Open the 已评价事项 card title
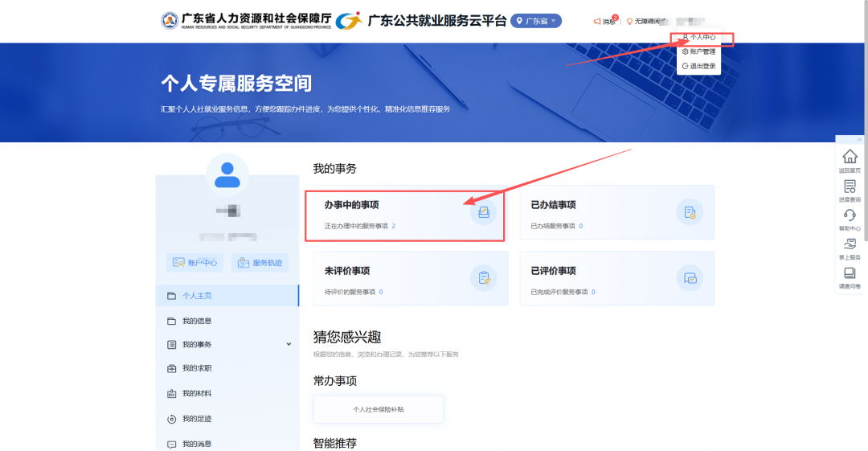The width and height of the screenshot is (868, 451). [553, 270]
